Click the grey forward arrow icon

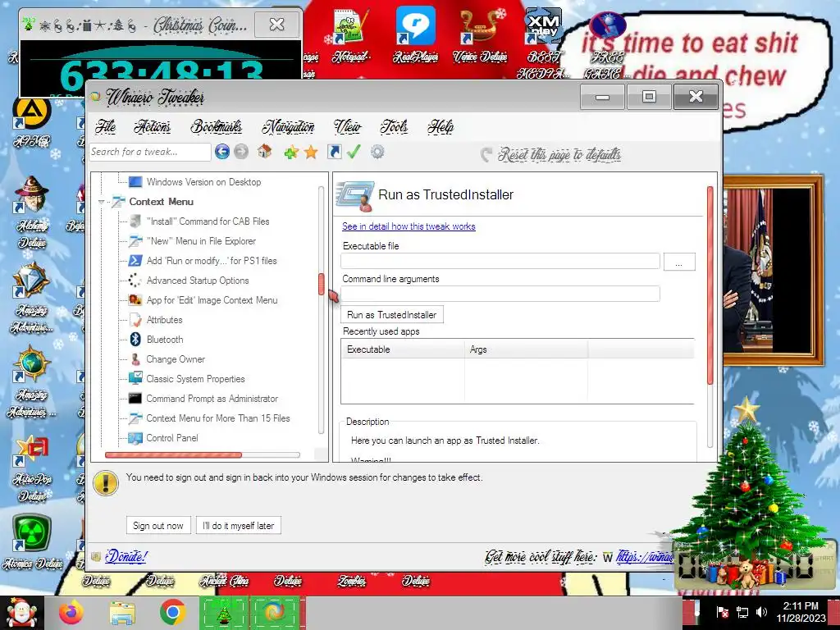[x=241, y=152]
